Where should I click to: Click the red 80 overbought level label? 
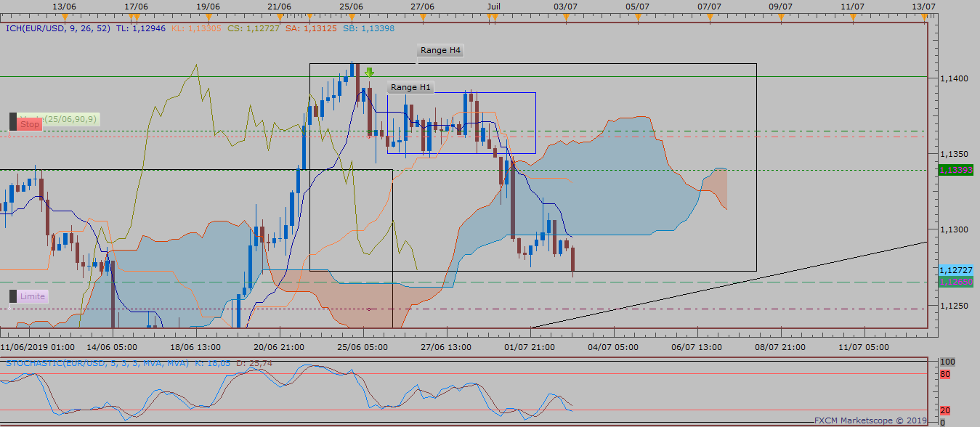[945, 375]
